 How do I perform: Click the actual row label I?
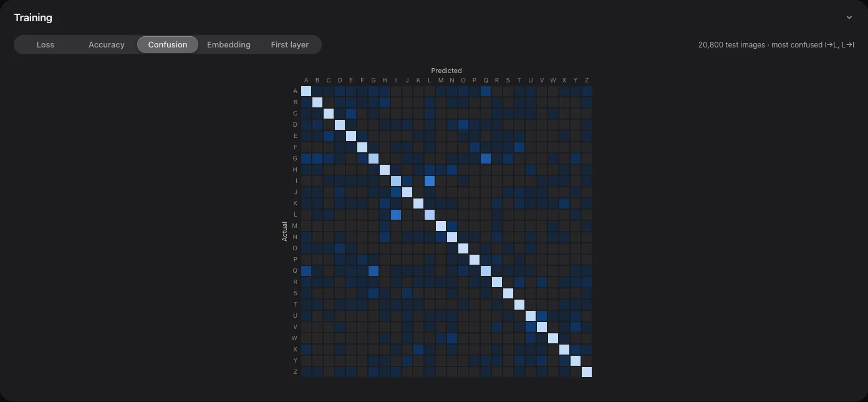[296, 181]
